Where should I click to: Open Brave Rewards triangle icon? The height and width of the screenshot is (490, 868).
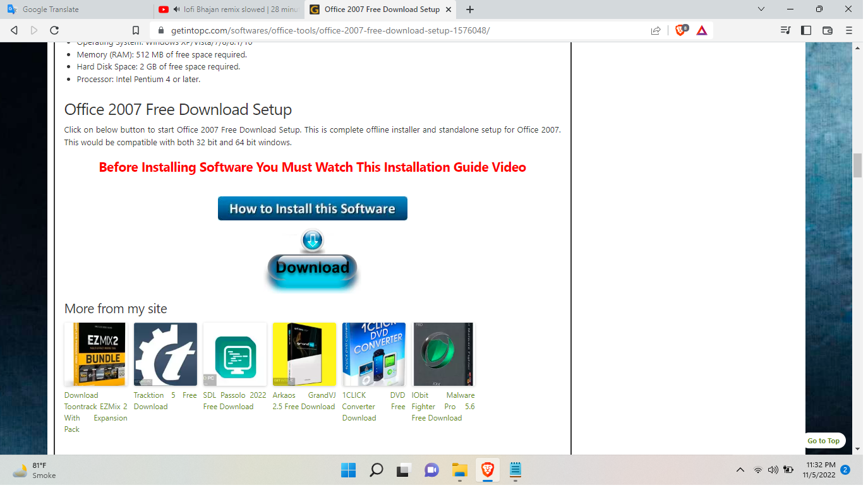702,30
